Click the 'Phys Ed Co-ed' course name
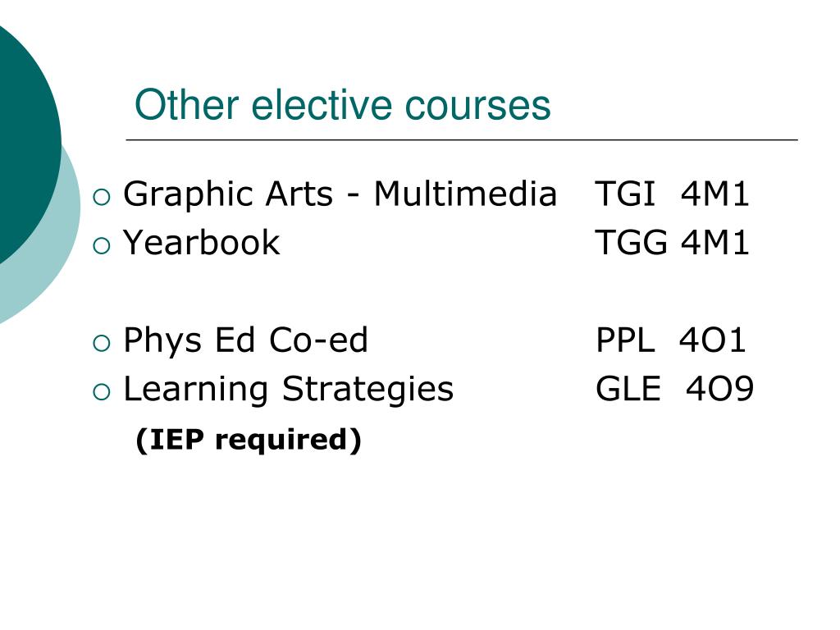840x630 pixels. pyautogui.click(x=246, y=340)
